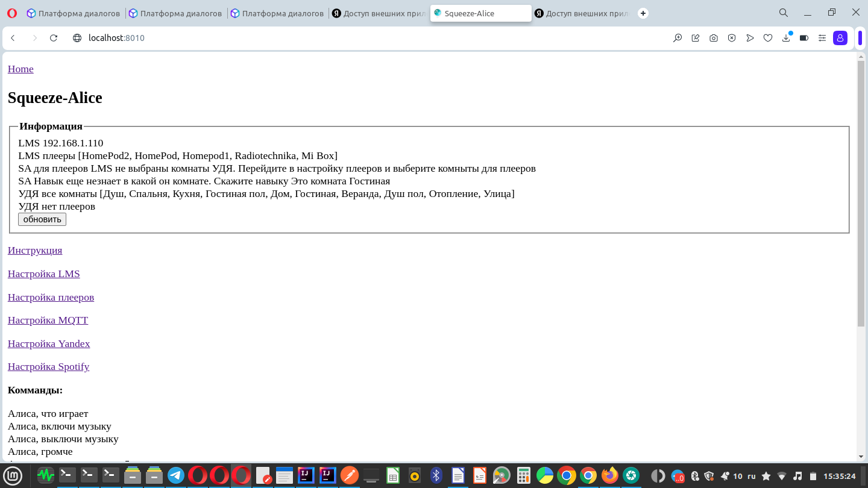Open the Настройка MQTT link
The height and width of the screenshot is (488, 868).
click(x=48, y=320)
